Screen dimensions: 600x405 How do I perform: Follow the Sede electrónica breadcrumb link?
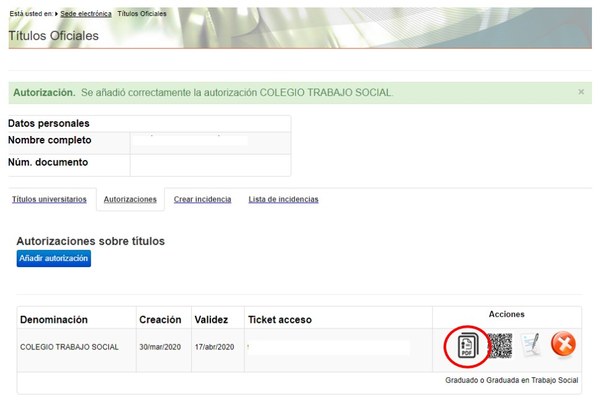82,13
